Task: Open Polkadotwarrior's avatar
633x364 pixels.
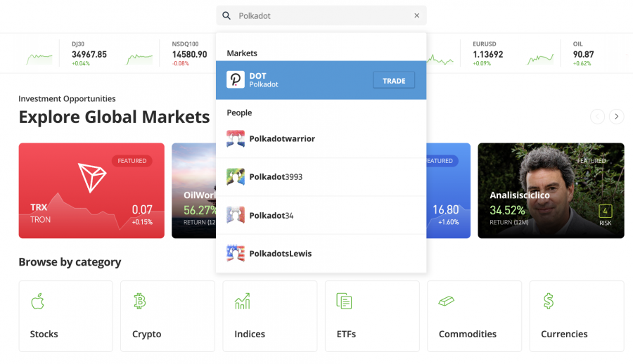Action: click(236, 138)
